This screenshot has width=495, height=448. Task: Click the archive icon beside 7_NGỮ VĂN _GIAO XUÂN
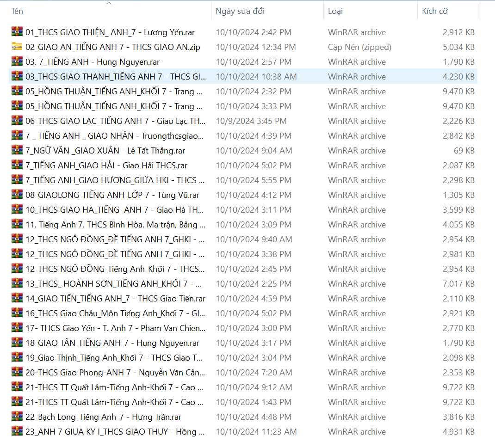(17, 150)
